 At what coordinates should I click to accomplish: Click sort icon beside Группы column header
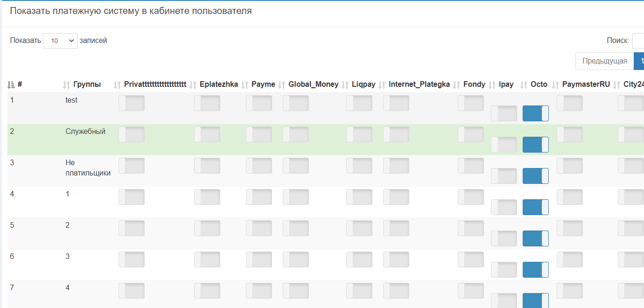click(66, 84)
